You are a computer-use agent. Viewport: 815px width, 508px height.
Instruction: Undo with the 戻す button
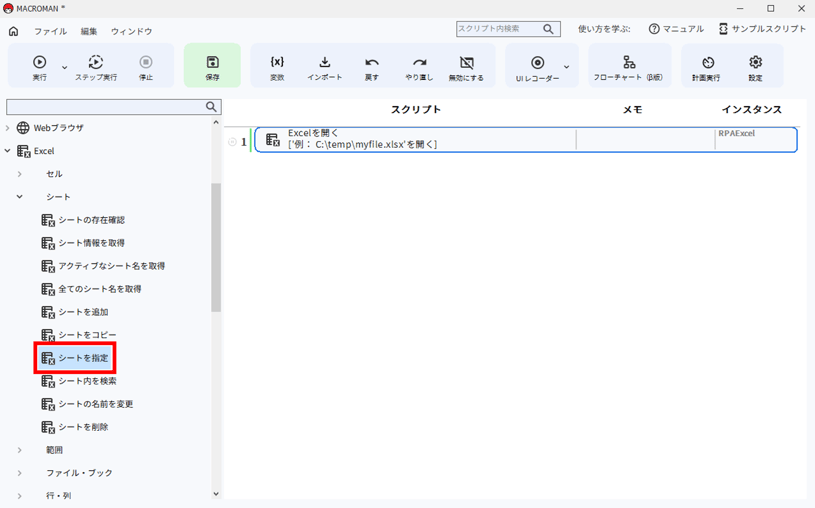pyautogui.click(x=372, y=68)
